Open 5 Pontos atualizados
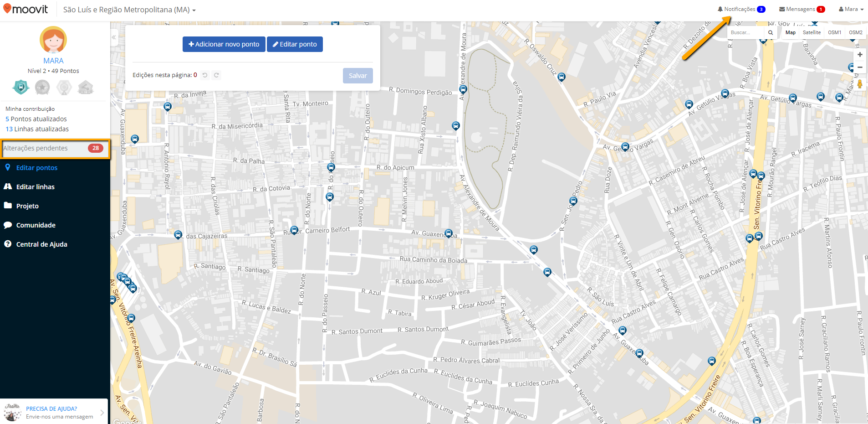 pyautogui.click(x=36, y=119)
